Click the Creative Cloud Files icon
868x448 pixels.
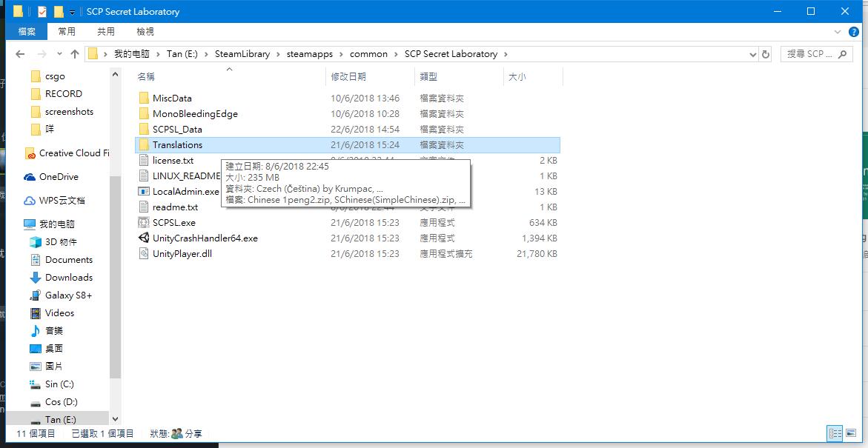tap(30, 153)
